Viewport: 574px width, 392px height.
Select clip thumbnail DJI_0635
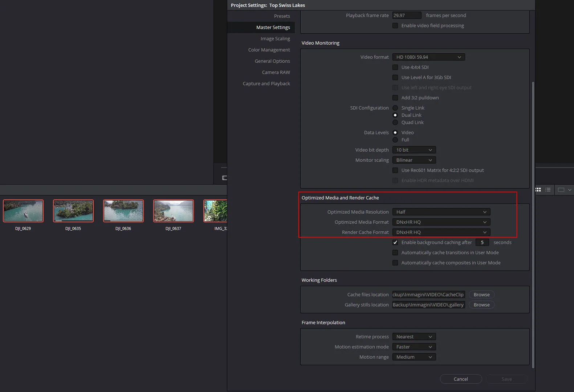tap(73, 211)
